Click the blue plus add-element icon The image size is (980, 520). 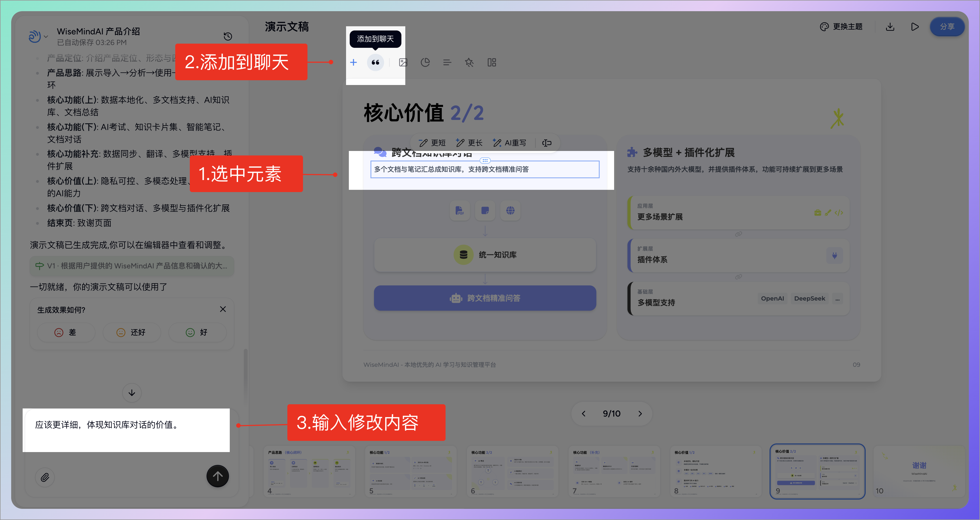coord(353,62)
